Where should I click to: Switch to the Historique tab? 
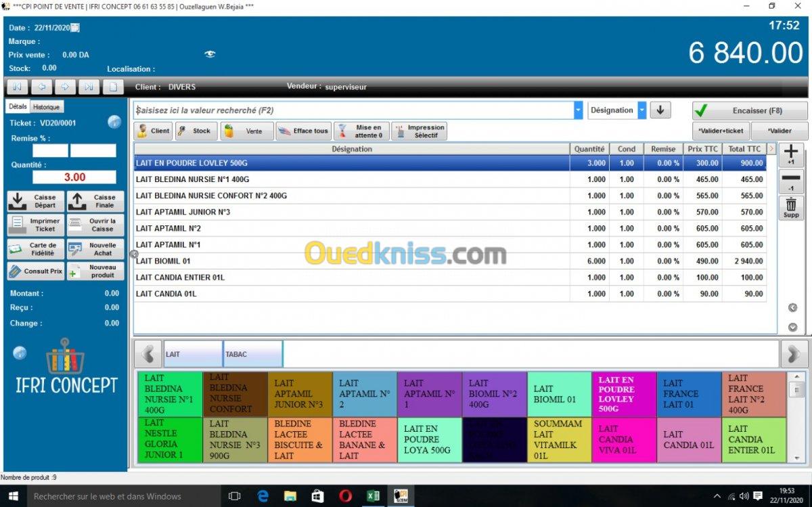point(47,107)
